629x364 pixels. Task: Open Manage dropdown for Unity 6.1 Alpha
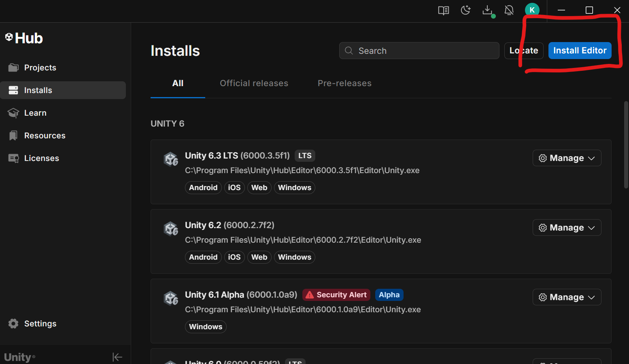567,297
